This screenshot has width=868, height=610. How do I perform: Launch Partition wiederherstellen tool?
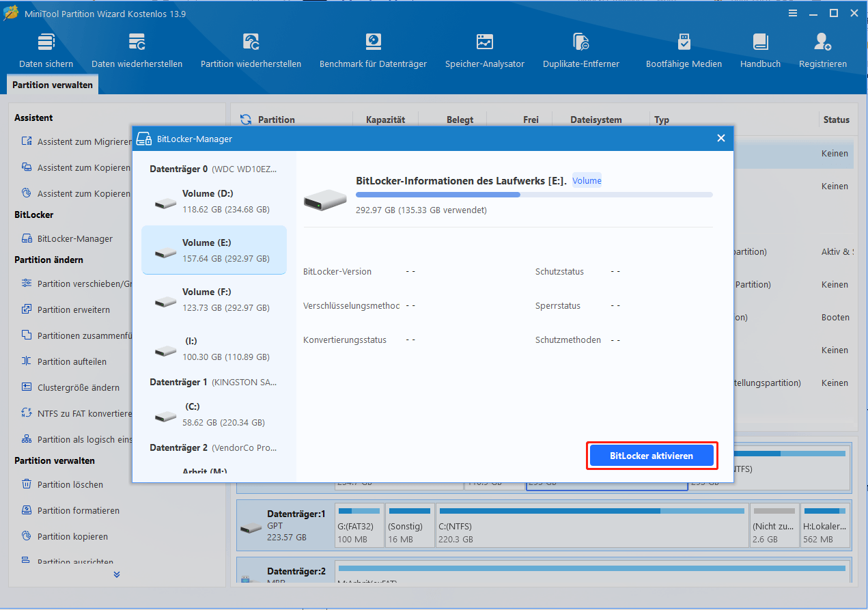[x=251, y=51]
